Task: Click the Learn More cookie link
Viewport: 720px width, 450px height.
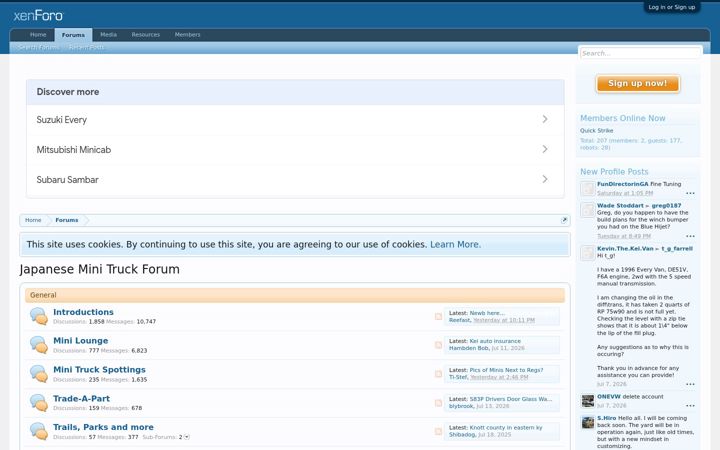Action: pyautogui.click(x=456, y=245)
